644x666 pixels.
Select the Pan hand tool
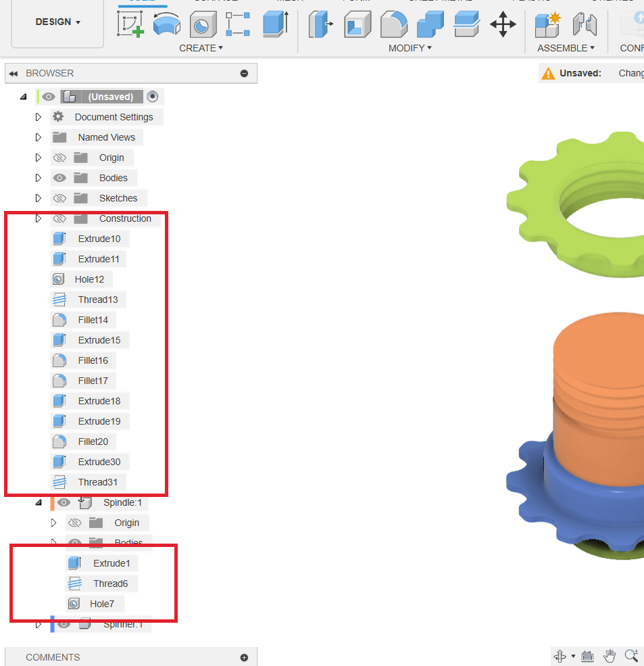coord(610,655)
